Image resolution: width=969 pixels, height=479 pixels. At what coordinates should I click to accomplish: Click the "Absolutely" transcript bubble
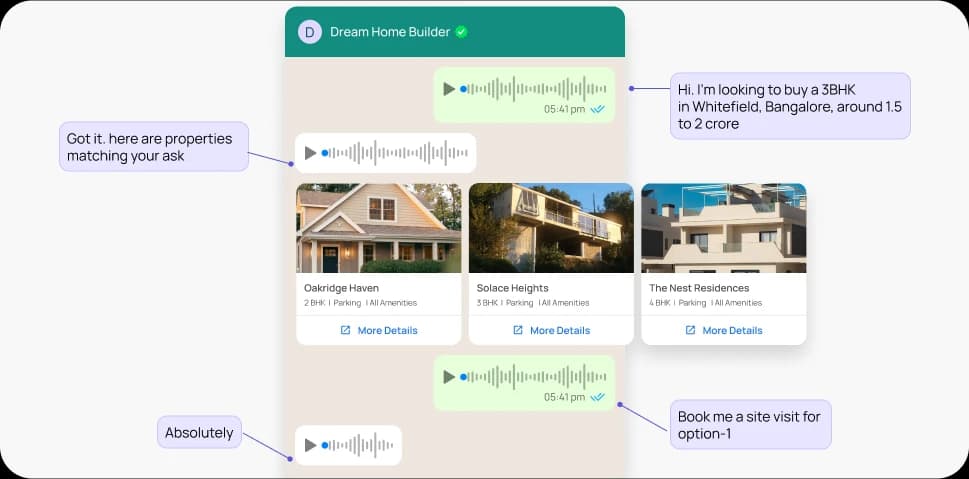199,433
